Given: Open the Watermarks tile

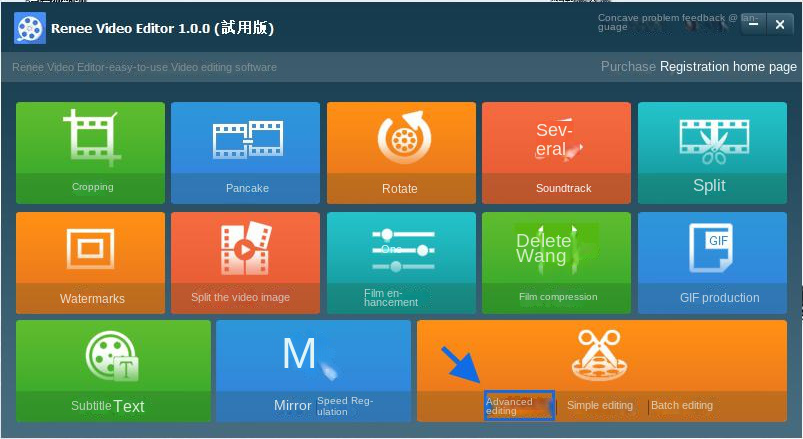Looking at the screenshot, I should [91, 263].
